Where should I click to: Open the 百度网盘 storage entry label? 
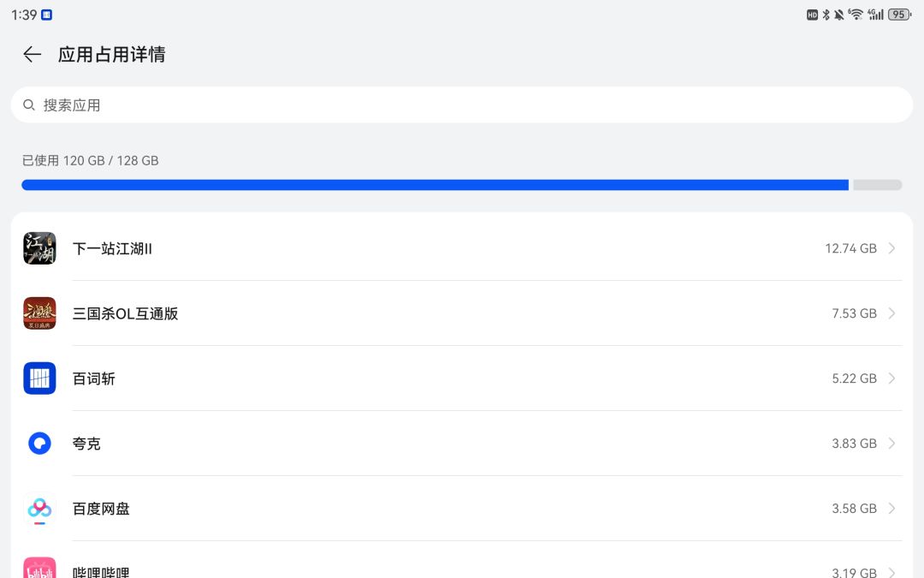pyautogui.click(x=101, y=509)
